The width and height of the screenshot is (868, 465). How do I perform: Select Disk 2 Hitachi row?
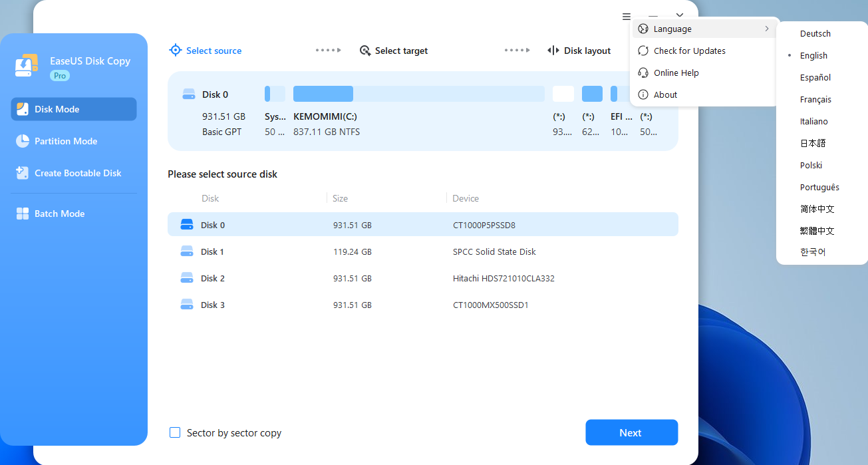[x=422, y=278]
